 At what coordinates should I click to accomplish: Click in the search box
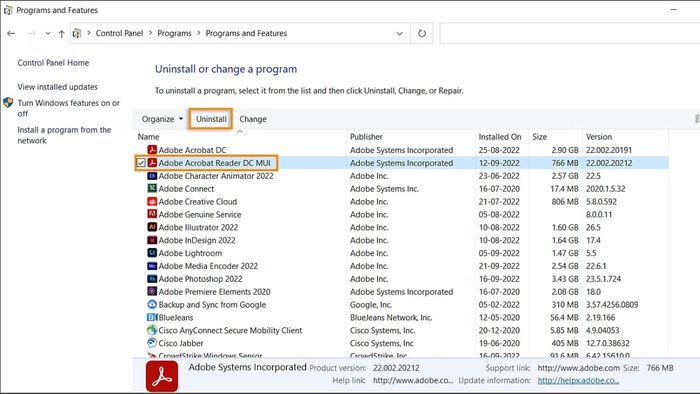569,33
